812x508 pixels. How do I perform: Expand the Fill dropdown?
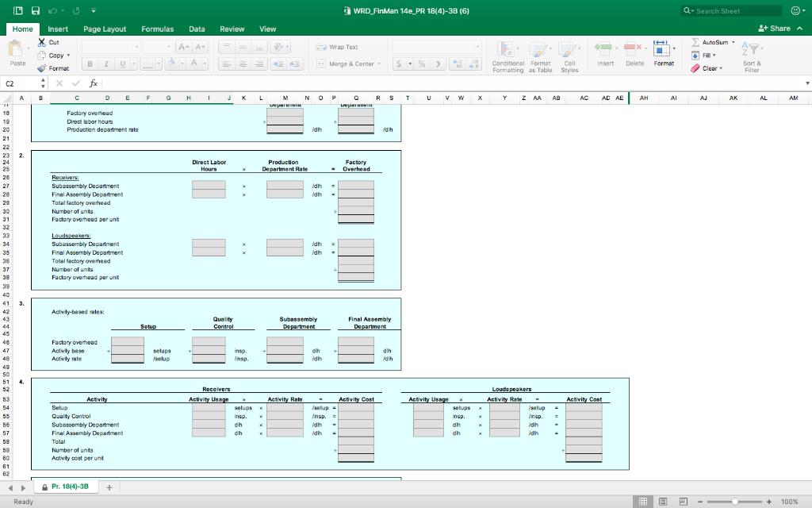[x=714, y=55]
